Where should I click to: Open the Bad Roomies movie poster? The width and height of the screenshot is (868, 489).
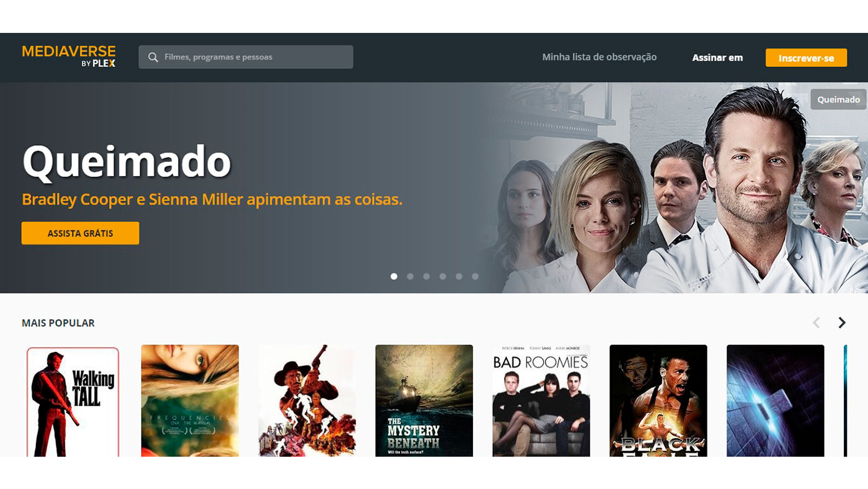[x=541, y=401]
